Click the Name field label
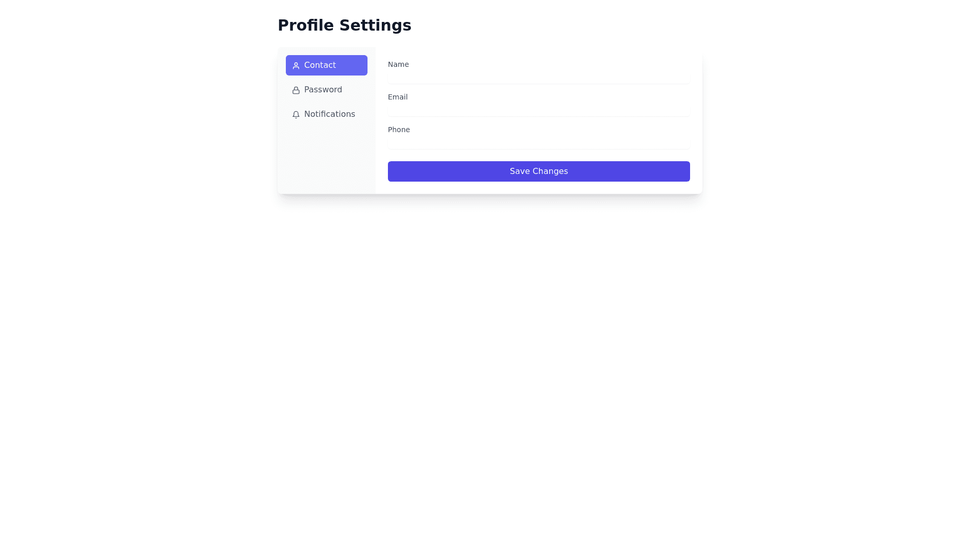This screenshot has width=980, height=551. click(x=398, y=64)
